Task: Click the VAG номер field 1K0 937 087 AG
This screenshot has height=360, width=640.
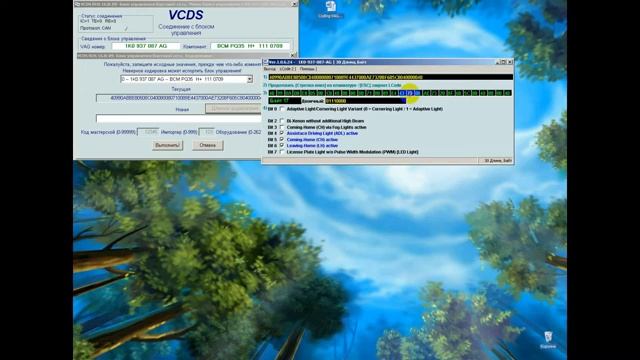Action: pos(146,46)
